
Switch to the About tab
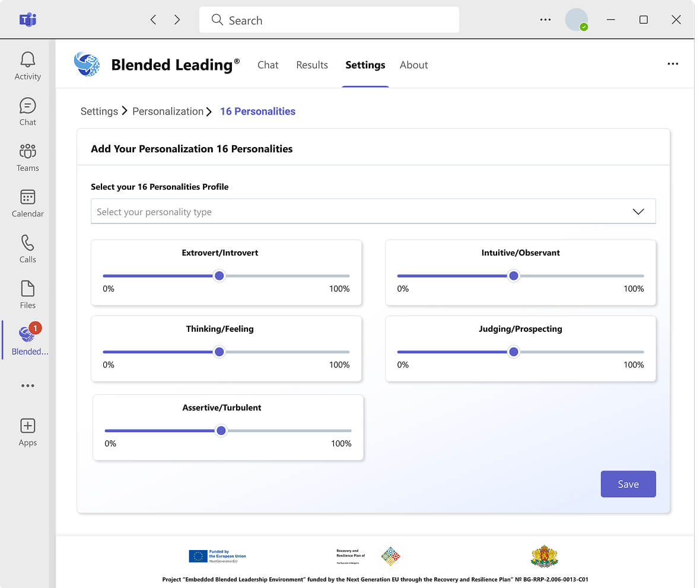(413, 65)
